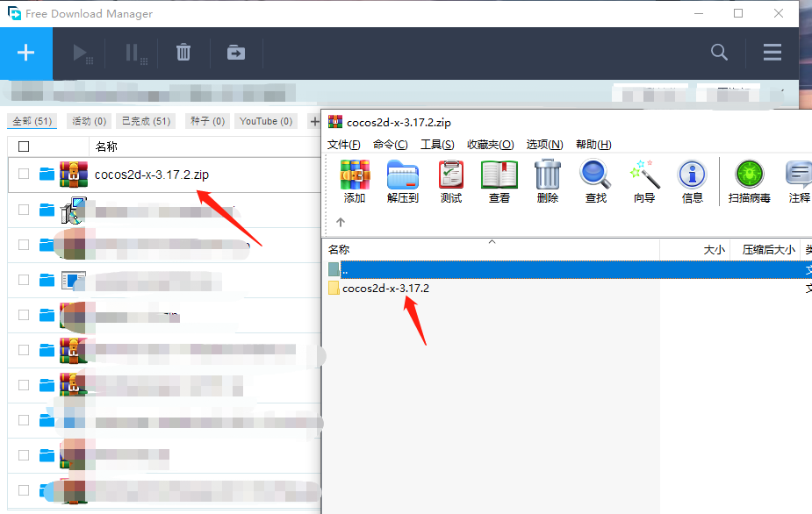Click the add new download plus button
Viewport: 812px width, 514px height.
click(25, 53)
